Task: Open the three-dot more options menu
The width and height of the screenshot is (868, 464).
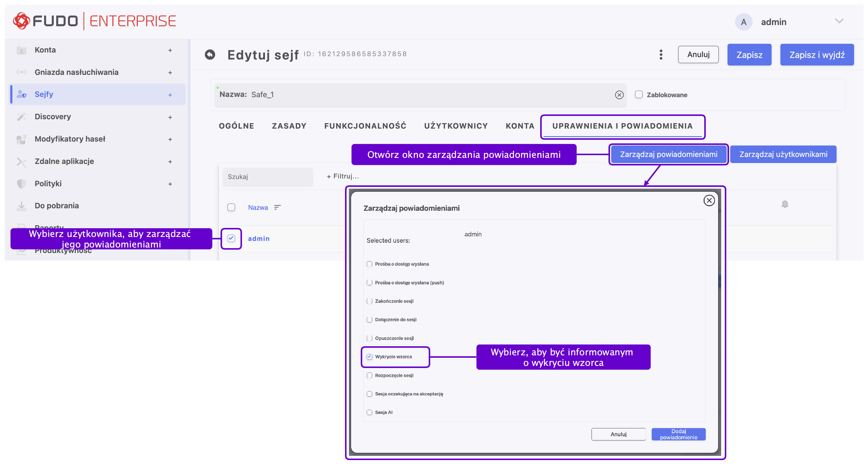Action: coord(661,55)
